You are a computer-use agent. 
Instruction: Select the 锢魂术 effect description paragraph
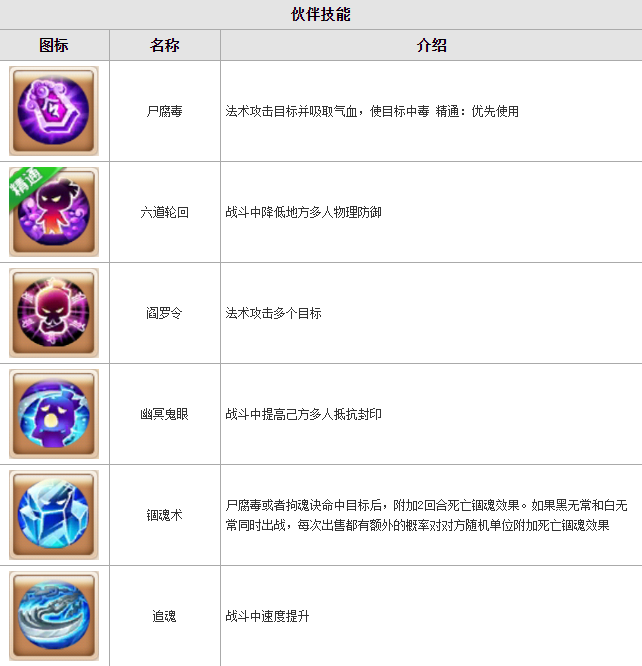(x=427, y=515)
